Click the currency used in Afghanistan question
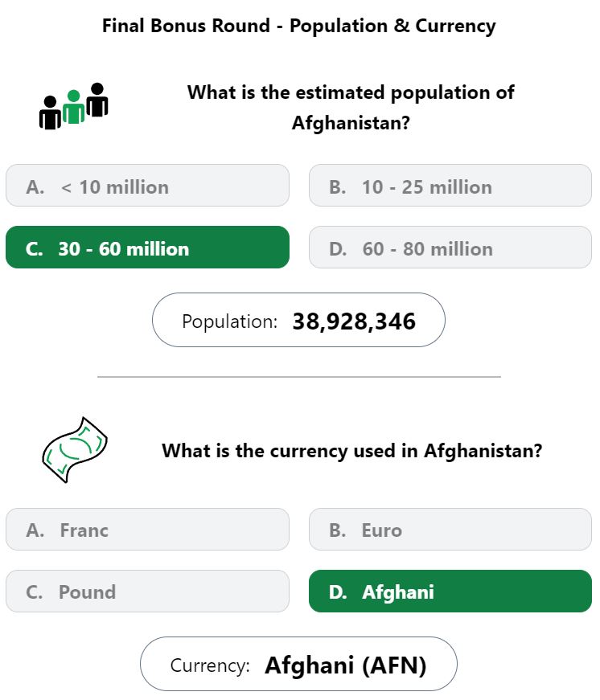600x700 pixels. point(352,450)
